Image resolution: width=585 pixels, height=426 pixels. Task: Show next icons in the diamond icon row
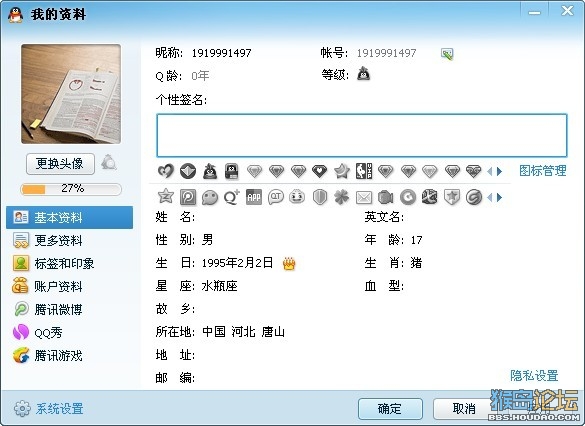[x=500, y=171]
